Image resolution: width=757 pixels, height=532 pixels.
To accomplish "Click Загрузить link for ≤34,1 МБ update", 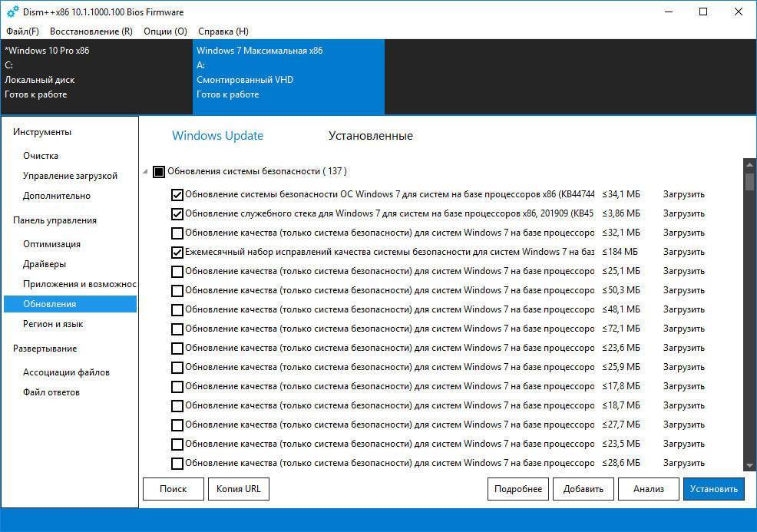I will (683, 194).
